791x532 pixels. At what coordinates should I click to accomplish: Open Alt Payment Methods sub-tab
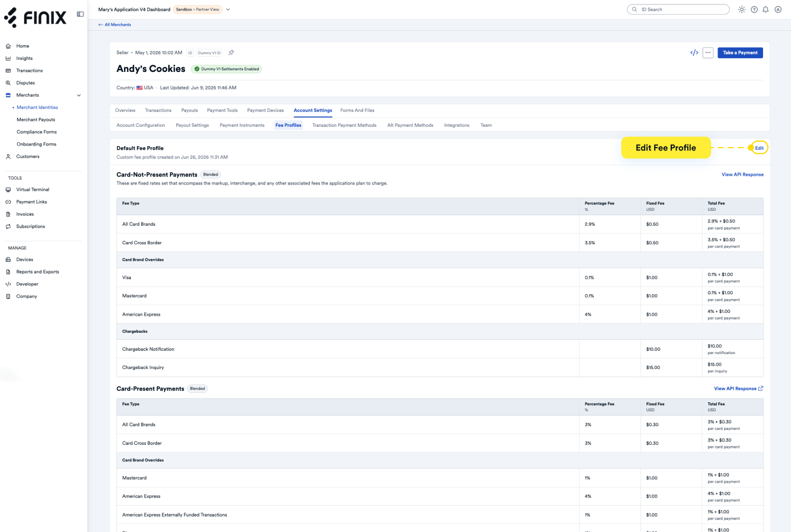(410, 125)
